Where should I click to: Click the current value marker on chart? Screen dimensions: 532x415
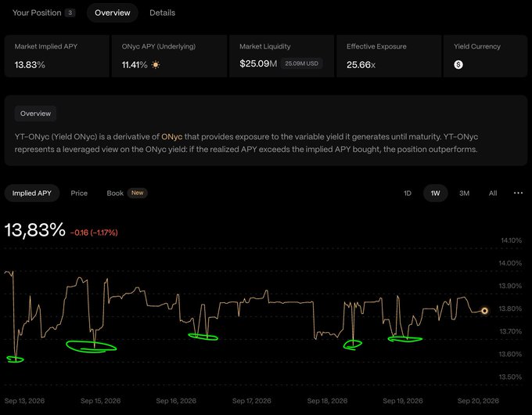click(484, 311)
